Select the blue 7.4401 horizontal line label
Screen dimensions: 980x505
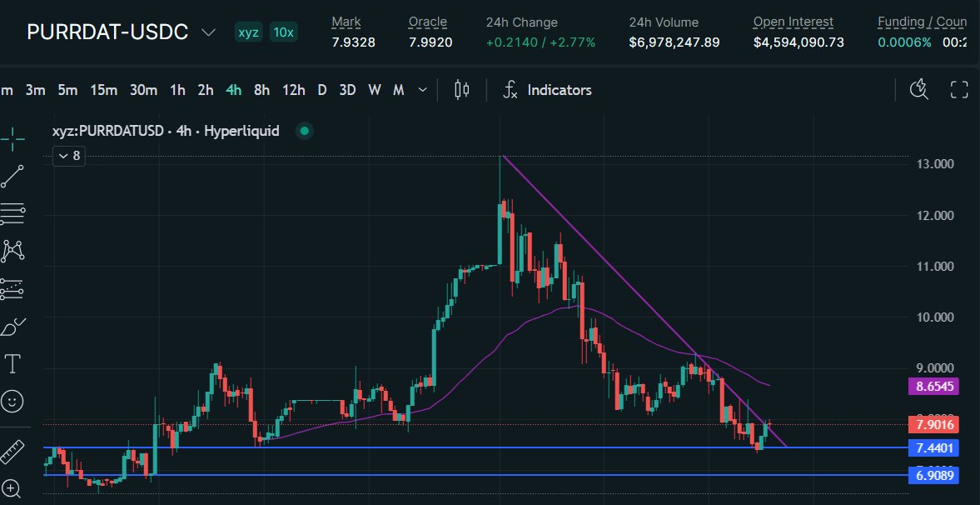click(934, 448)
